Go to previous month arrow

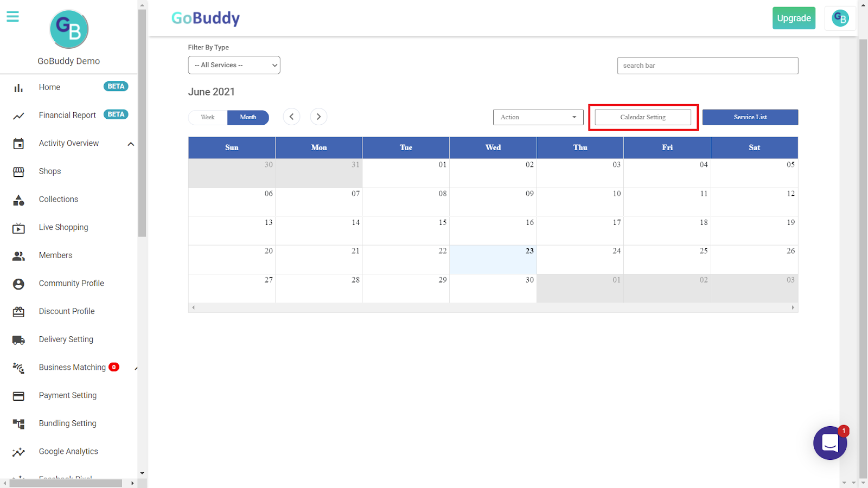pos(291,117)
